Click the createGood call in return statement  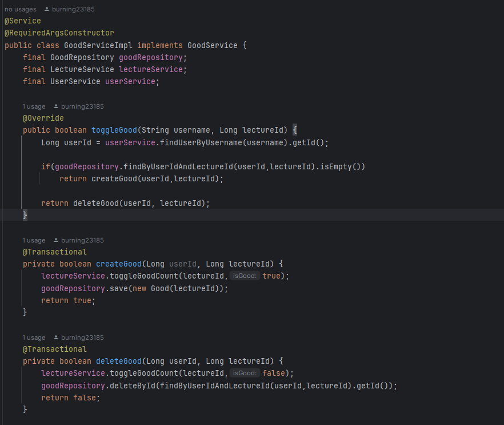(x=114, y=179)
